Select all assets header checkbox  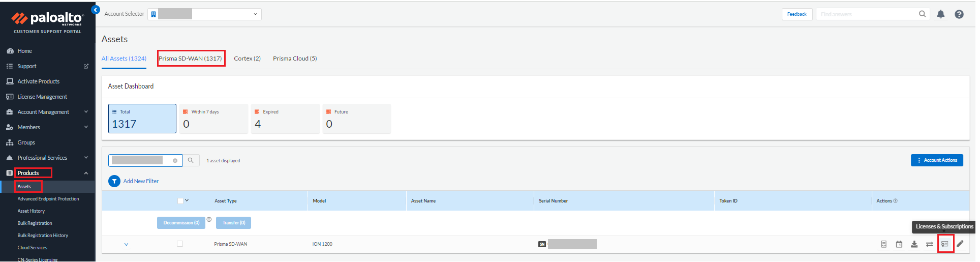tap(180, 201)
